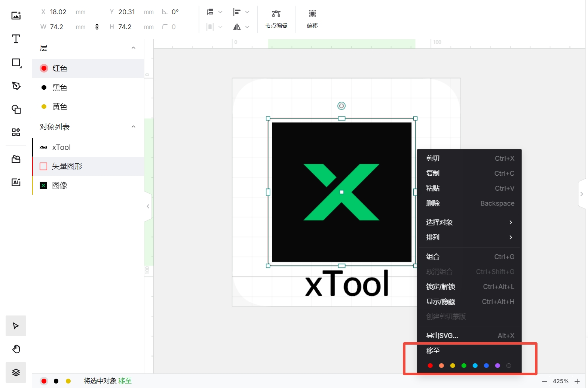Open the distribute dropdown arrow
The image size is (588, 388).
pos(220,27)
